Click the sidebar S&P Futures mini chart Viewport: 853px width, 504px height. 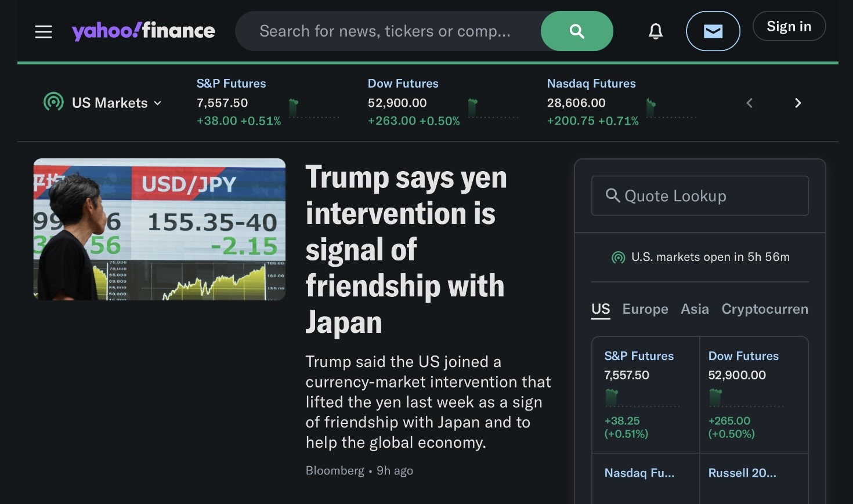[641, 398]
